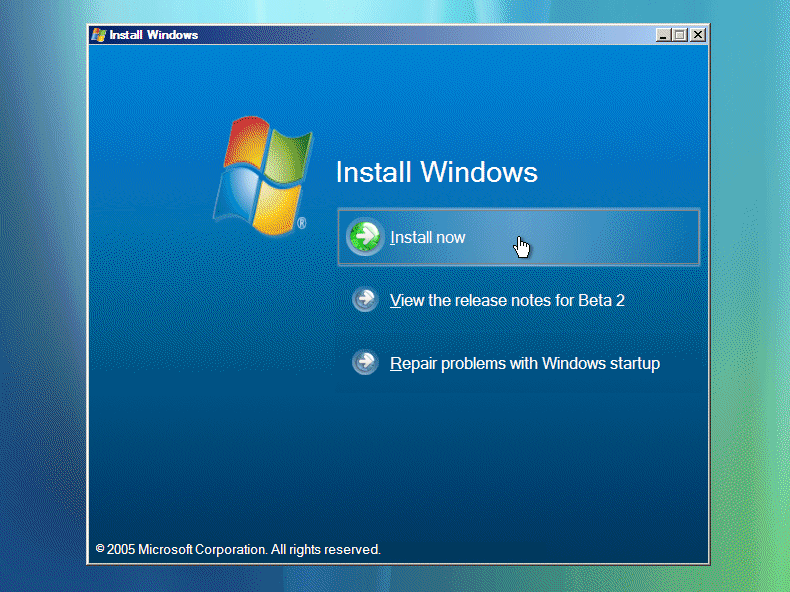The image size is (790, 592).
Task: Minimize the Install Windows dialog
Action: (664, 34)
